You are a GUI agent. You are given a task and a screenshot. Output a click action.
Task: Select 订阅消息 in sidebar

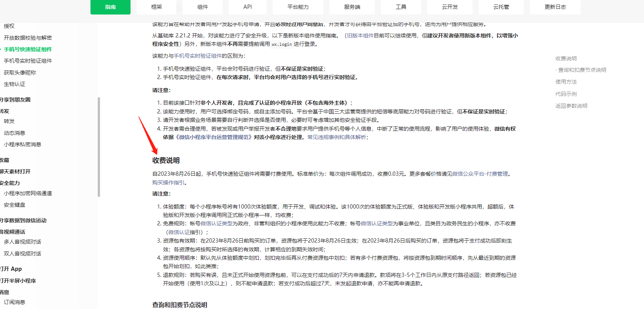pyautogui.click(x=15, y=302)
